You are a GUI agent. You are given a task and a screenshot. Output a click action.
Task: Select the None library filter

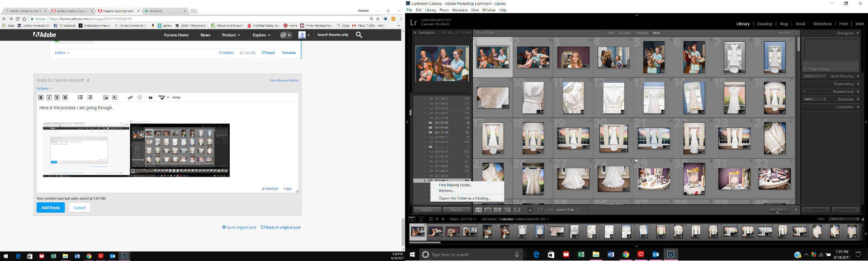point(656,33)
